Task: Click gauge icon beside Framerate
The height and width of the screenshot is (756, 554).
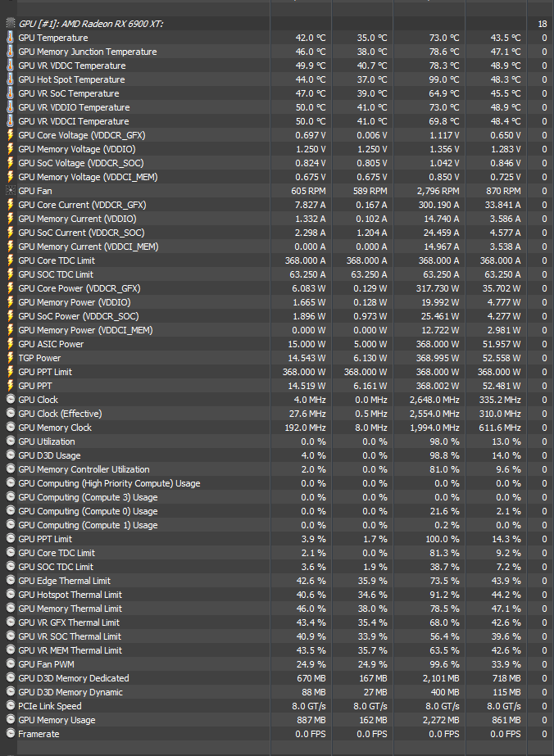Action: [x=11, y=733]
